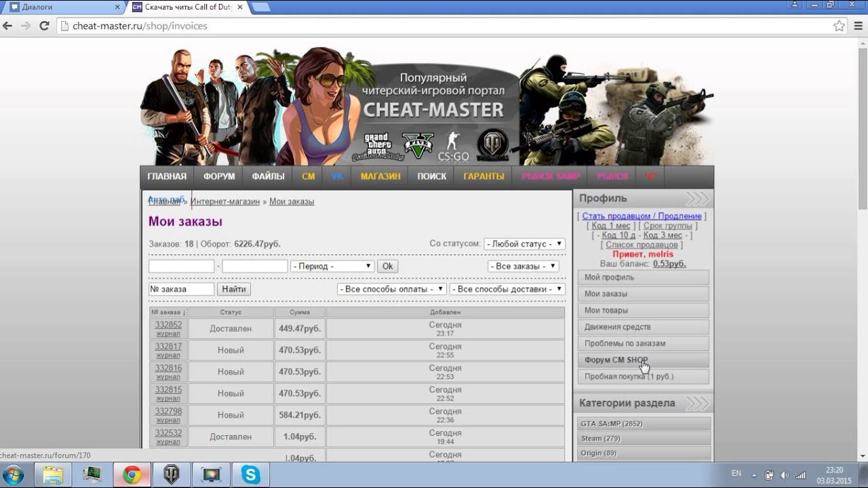This screenshot has width=868, height=488.
Task: Click the EN language indicator
Action: coord(736,472)
